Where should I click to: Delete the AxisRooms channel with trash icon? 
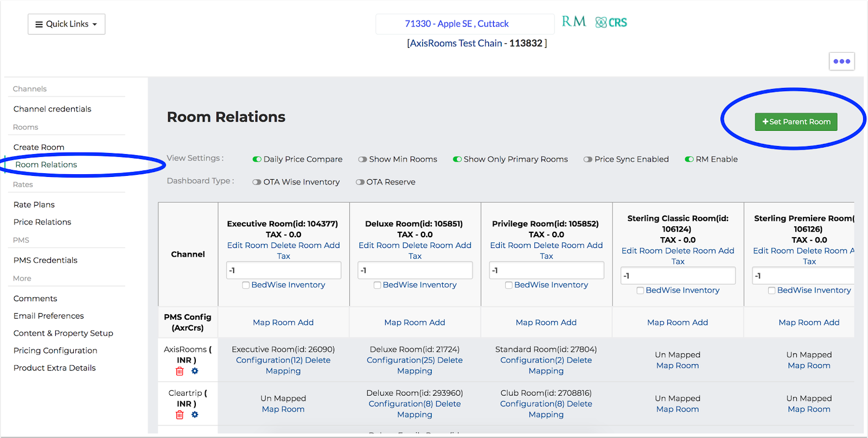180,371
